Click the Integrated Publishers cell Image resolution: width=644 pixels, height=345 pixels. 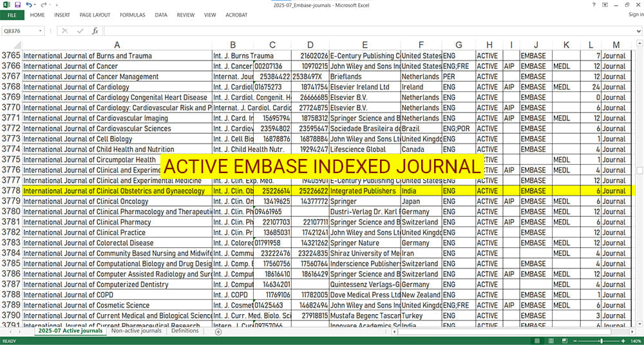coord(365,191)
